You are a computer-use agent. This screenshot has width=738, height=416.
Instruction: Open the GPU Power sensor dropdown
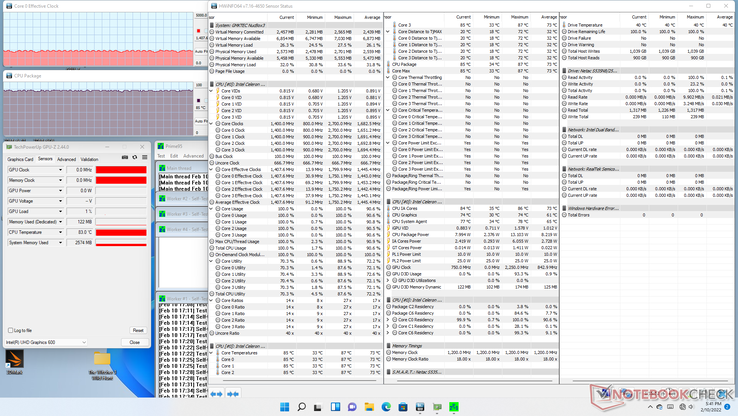pos(60,191)
